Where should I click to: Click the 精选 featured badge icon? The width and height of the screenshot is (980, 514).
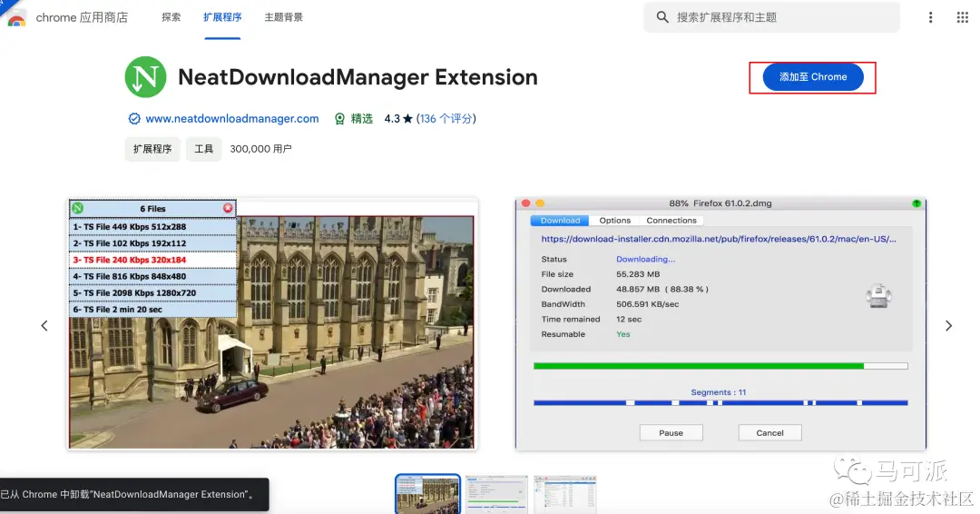339,119
